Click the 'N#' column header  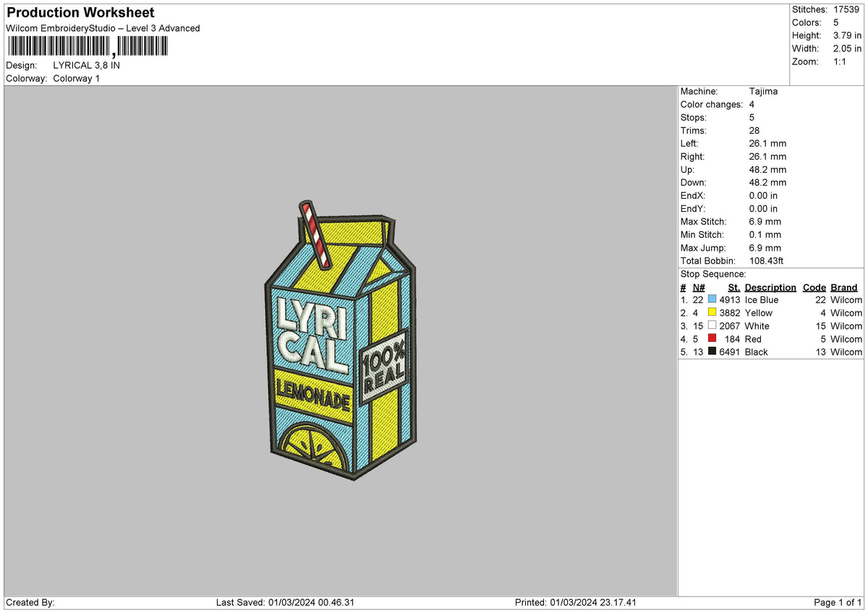699,287
